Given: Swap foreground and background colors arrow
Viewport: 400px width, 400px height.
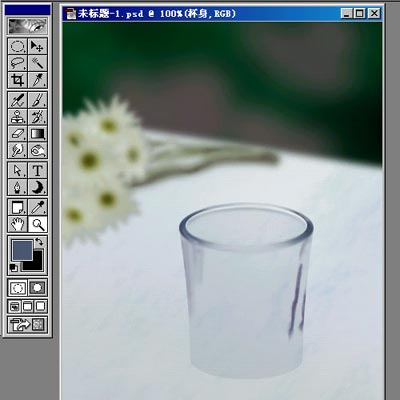Looking at the screenshot, I should [x=39, y=241].
